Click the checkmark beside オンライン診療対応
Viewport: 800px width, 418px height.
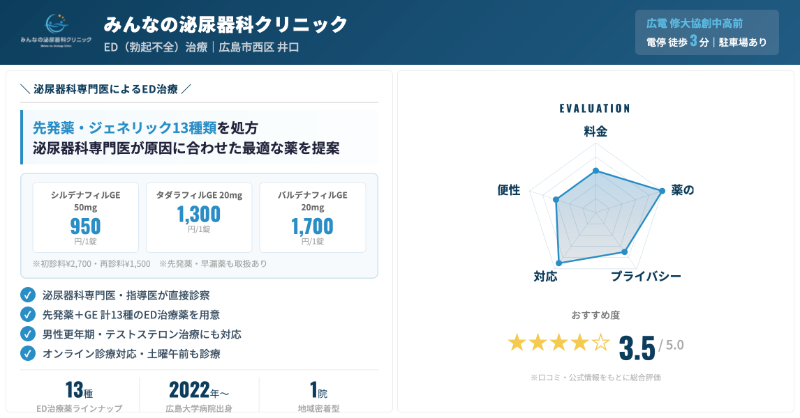pyautogui.click(x=28, y=353)
